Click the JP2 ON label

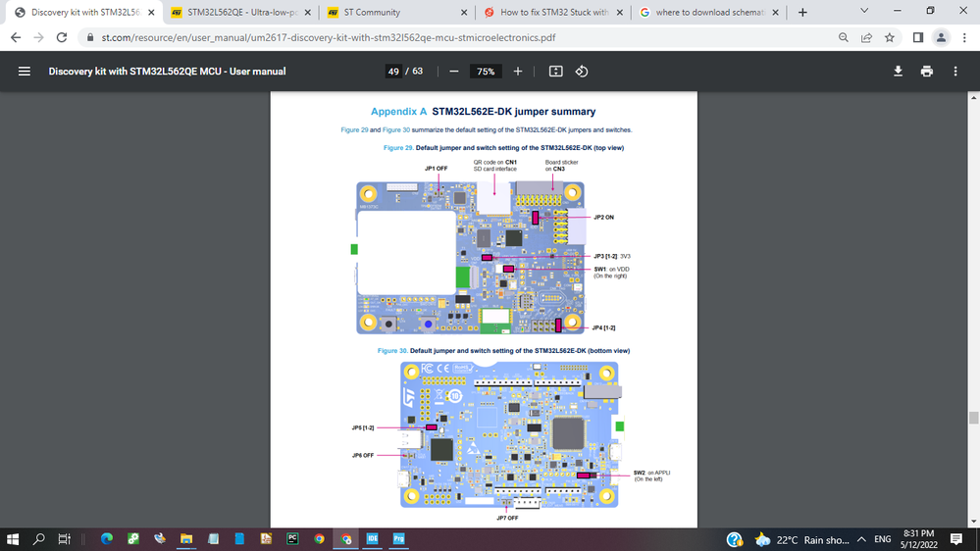coord(603,218)
